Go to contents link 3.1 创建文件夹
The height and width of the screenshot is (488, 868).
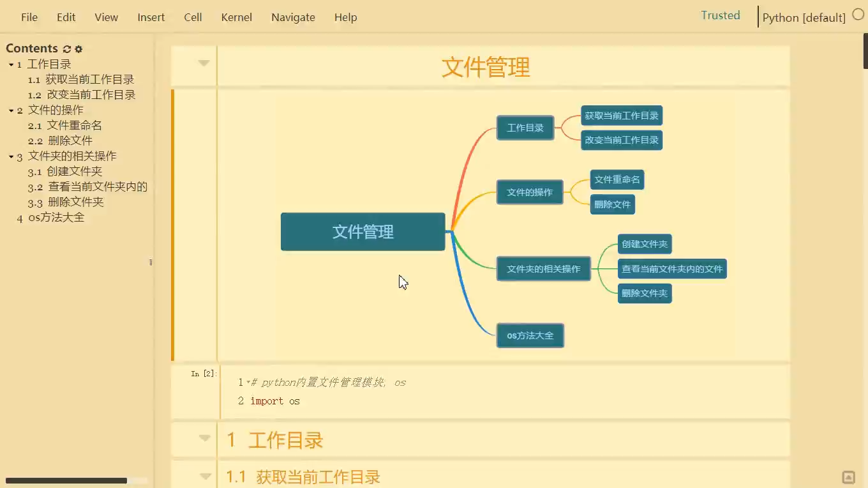click(x=65, y=172)
